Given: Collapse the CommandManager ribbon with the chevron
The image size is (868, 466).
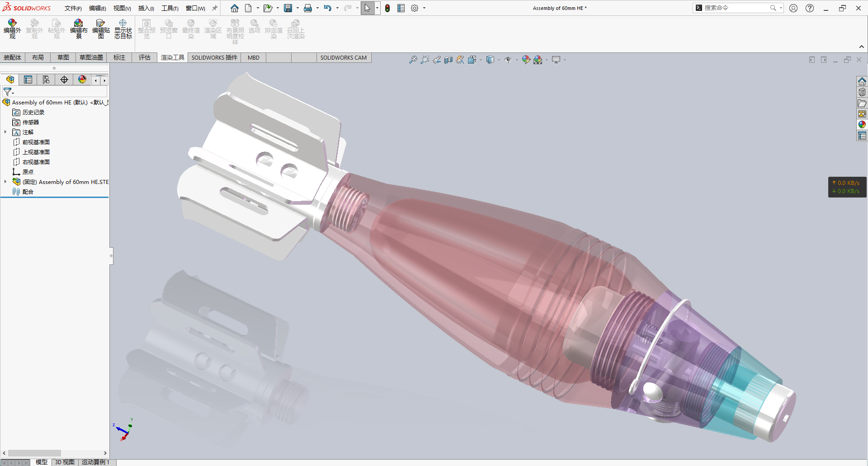Looking at the screenshot, I should coord(862,47).
